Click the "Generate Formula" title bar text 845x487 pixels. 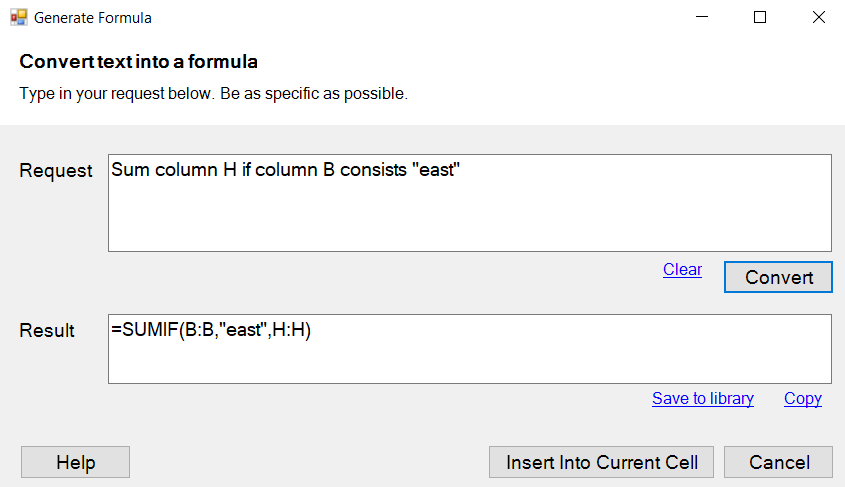pos(93,18)
